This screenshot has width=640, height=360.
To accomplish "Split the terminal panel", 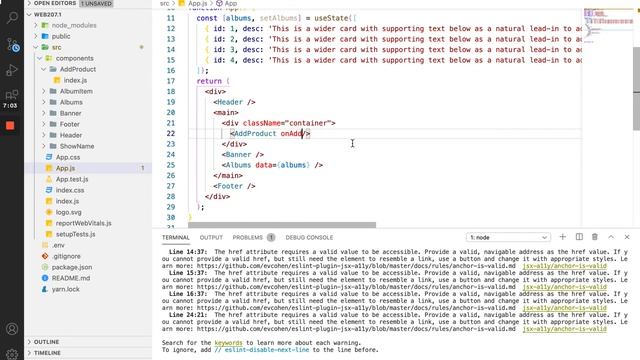I will [579, 237].
